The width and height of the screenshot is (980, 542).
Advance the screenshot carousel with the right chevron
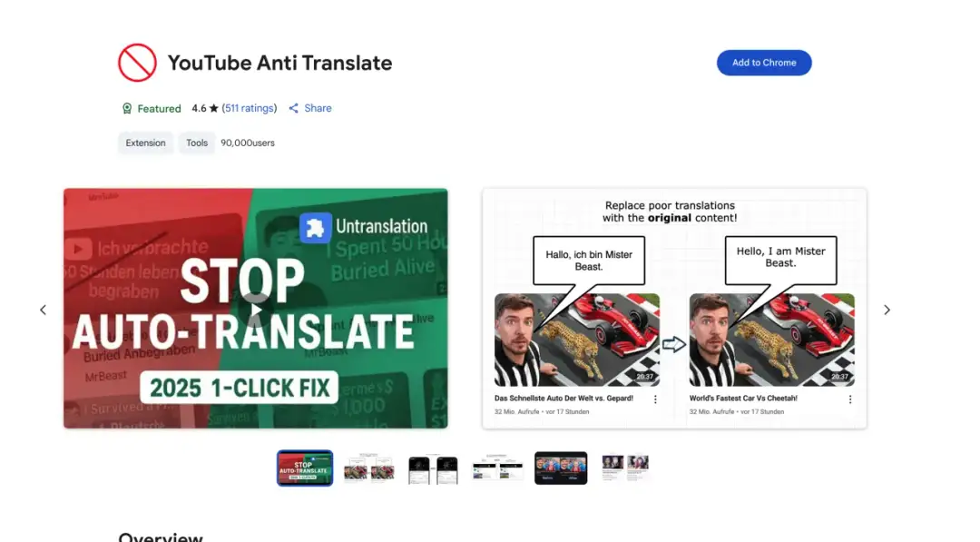tap(887, 310)
